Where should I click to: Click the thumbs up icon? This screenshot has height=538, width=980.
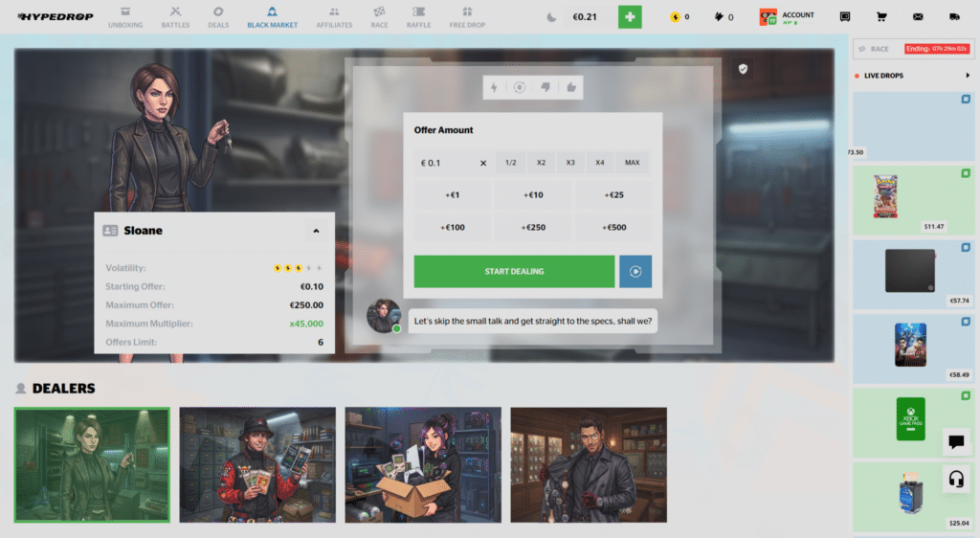tap(571, 87)
